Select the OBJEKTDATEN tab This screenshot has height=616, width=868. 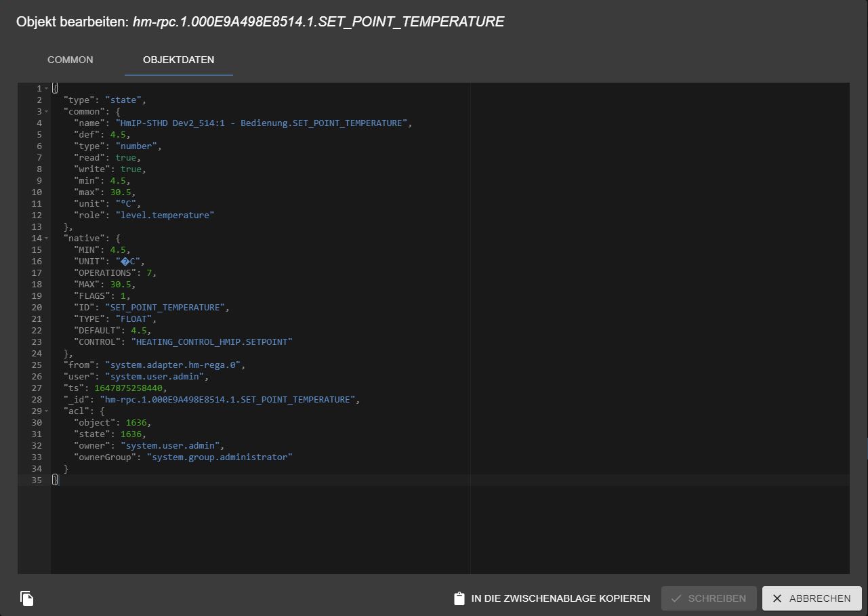pyautogui.click(x=178, y=60)
